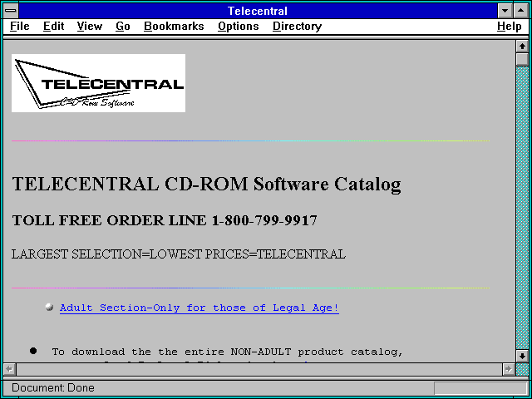The width and height of the screenshot is (532, 399).
Task: Maximize the Telecentral window
Action: pyautogui.click(x=521, y=11)
